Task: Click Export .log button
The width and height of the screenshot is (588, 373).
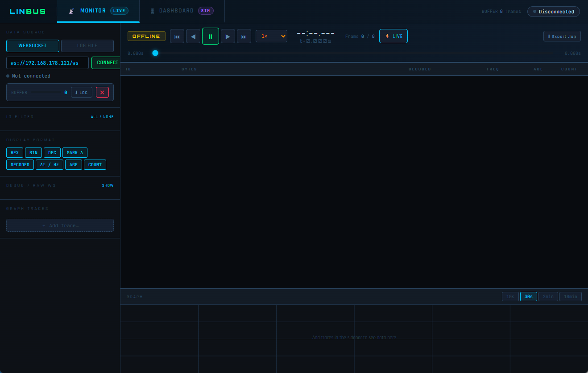Action: point(562,36)
